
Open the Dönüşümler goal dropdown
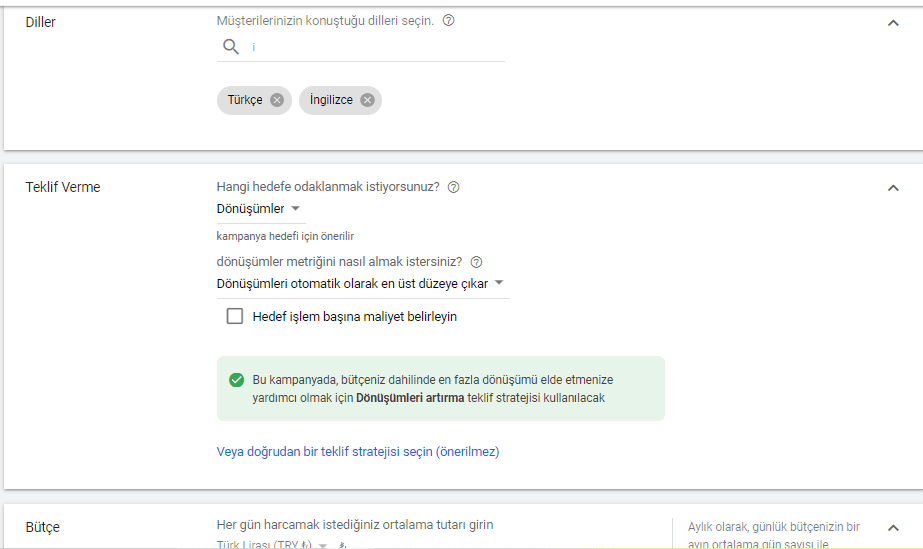[x=259, y=209]
